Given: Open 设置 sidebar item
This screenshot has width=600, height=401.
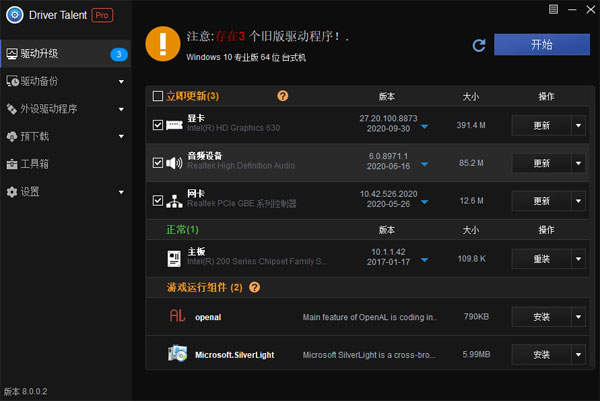Looking at the screenshot, I should pos(65,192).
